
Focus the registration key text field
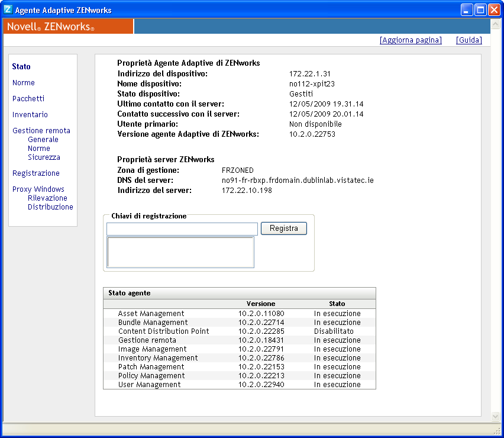(x=182, y=229)
